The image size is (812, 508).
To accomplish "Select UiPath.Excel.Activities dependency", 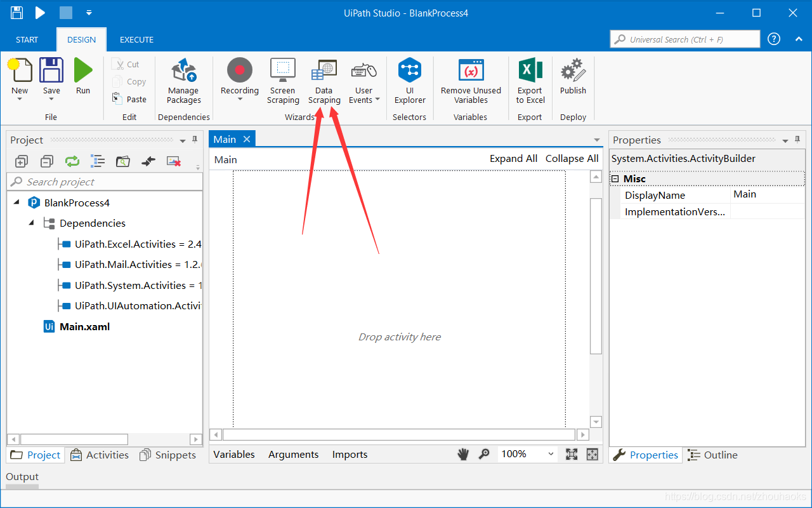I will point(138,244).
